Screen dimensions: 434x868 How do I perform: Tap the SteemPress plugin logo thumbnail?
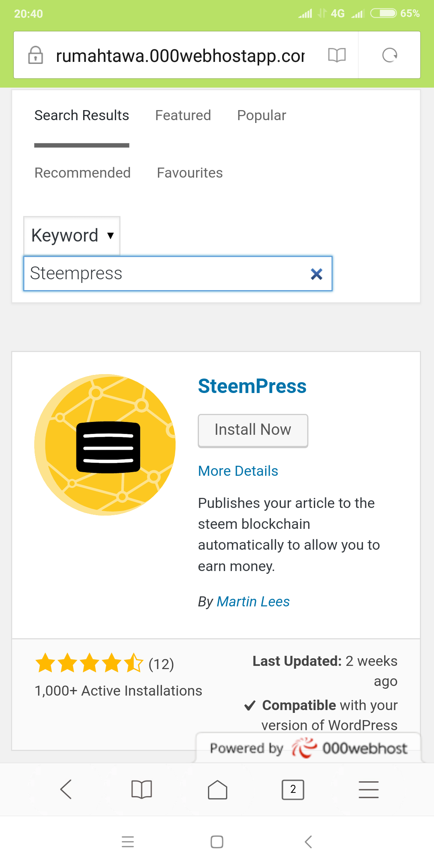click(x=105, y=445)
